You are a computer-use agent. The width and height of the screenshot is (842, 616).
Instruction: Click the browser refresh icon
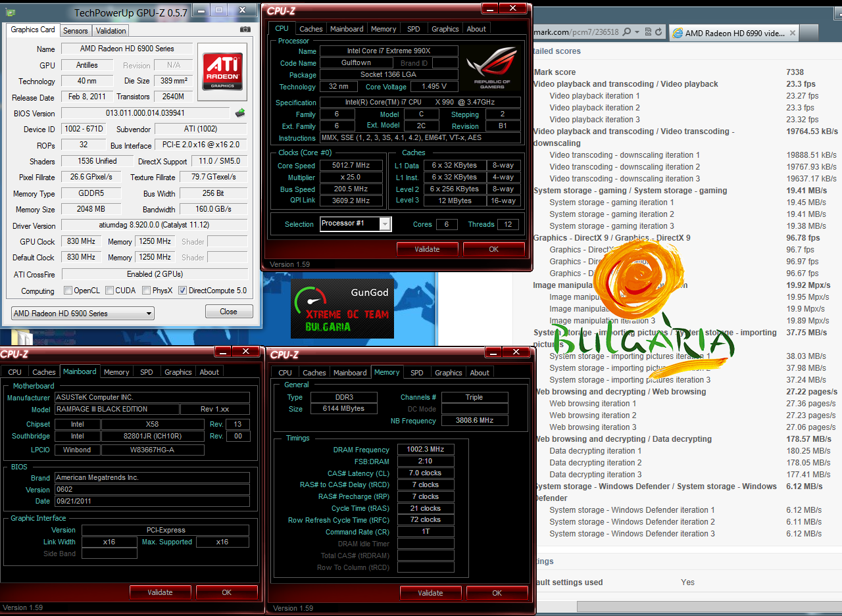pyautogui.click(x=658, y=32)
